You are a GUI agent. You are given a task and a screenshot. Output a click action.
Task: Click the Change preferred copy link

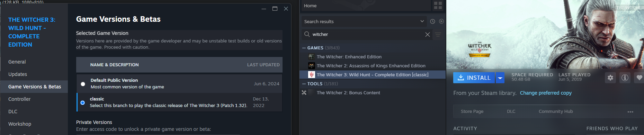tap(546, 93)
